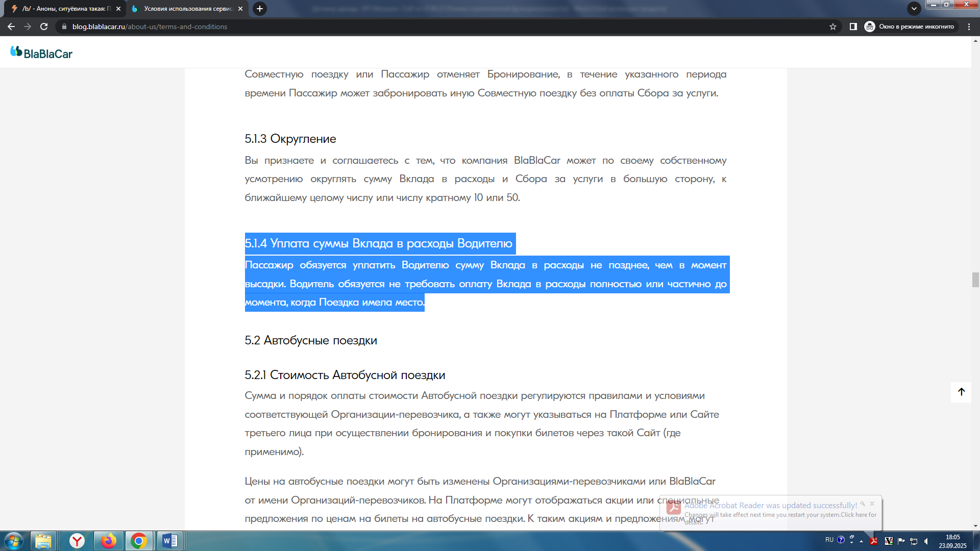Go back to previous page
Image resolution: width=980 pixels, height=551 pixels.
11,27
